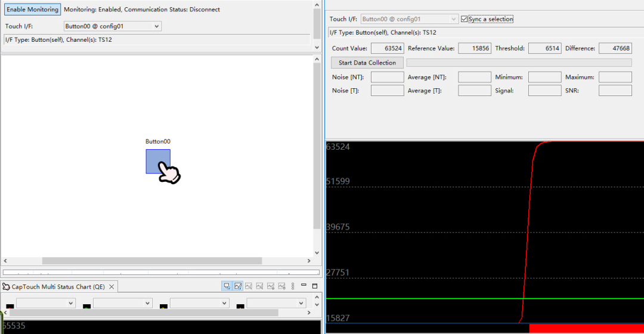Viewport: 644px width, 334px height.
Task: Open the vertical three-dots view menu
Action: click(x=293, y=286)
